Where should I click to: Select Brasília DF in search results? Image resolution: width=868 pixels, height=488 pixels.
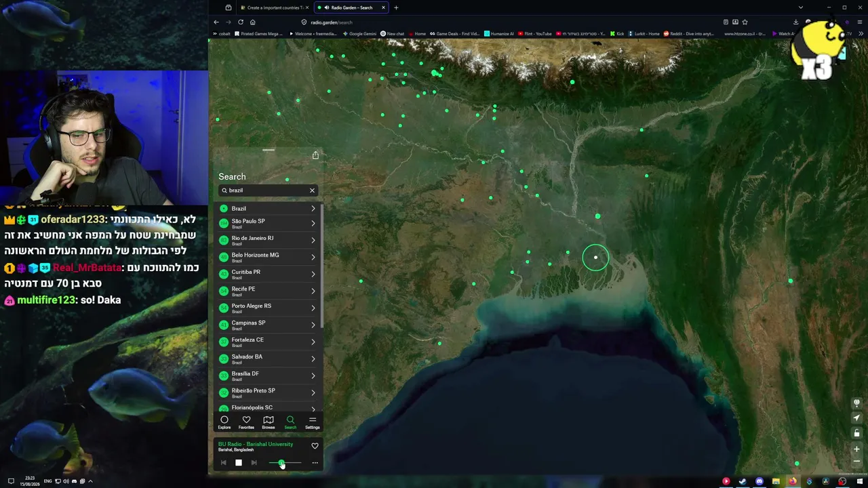coord(268,375)
